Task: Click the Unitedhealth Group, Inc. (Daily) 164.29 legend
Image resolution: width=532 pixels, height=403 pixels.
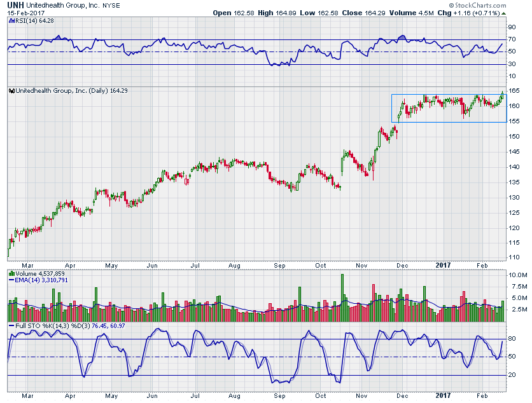Action: click(71, 91)
